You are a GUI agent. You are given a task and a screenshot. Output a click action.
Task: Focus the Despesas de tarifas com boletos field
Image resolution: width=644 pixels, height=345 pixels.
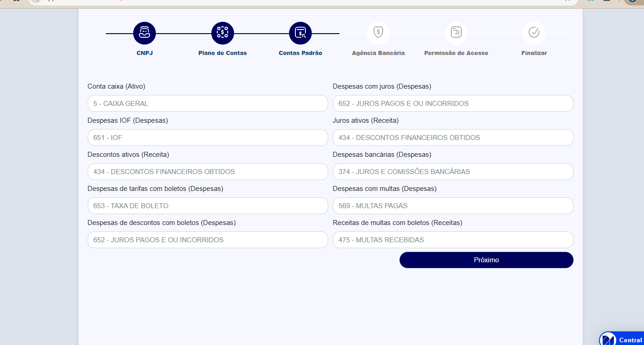point(208,206)
